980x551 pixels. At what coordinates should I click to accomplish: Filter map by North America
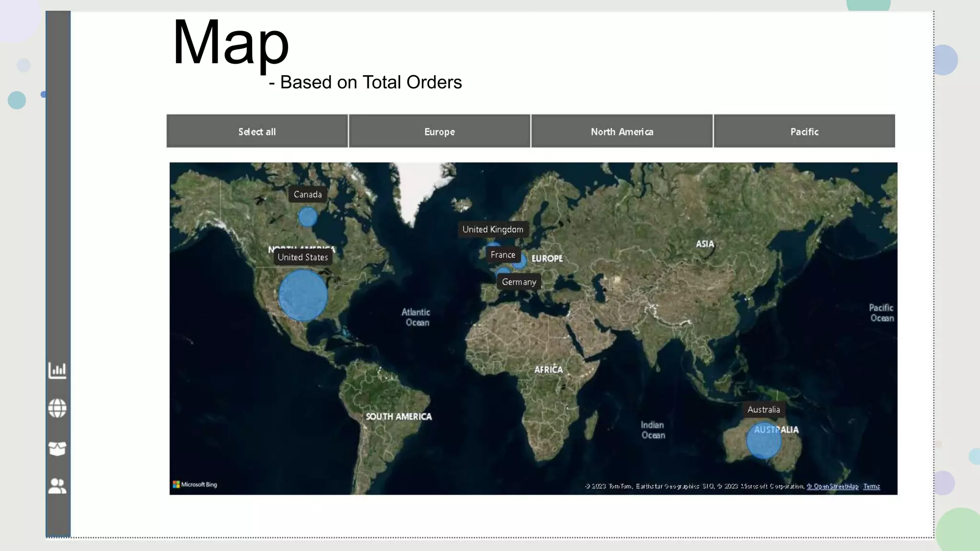pyautogui.click(x=622, y=132)
